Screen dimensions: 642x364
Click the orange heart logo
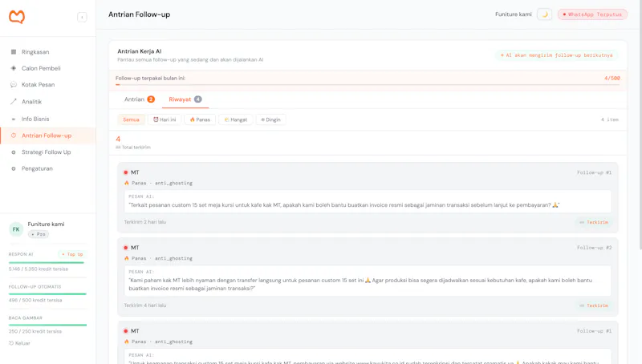click(17, 17)
